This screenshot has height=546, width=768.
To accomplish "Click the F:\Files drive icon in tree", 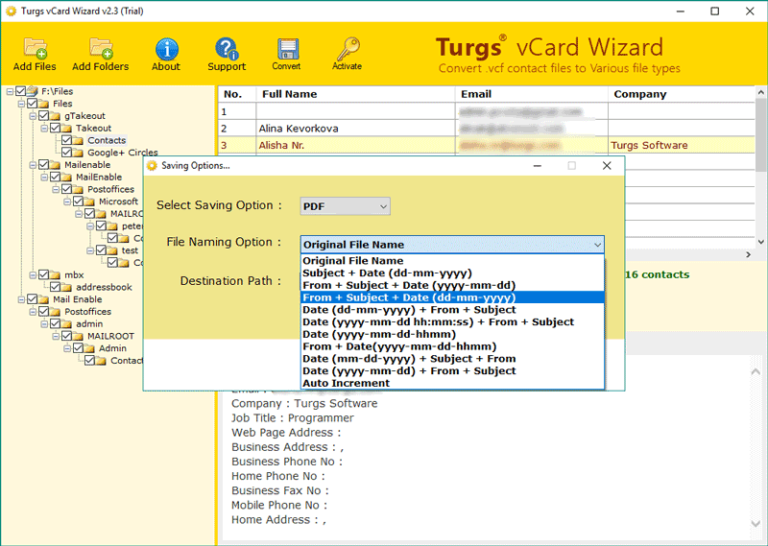I will tap(32, 91).
